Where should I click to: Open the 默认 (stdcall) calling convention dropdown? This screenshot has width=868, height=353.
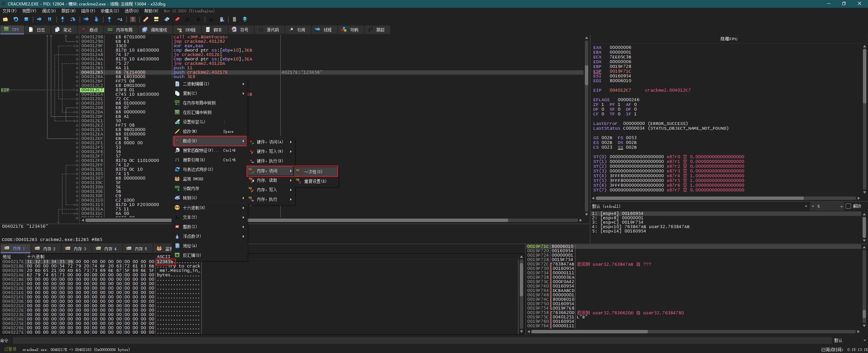[x=806, y=206]
